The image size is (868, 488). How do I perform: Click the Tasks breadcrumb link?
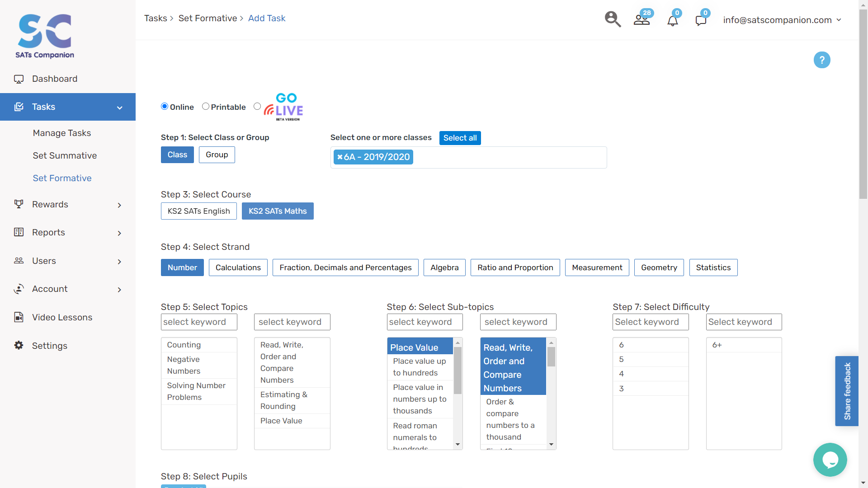[156, 18]
